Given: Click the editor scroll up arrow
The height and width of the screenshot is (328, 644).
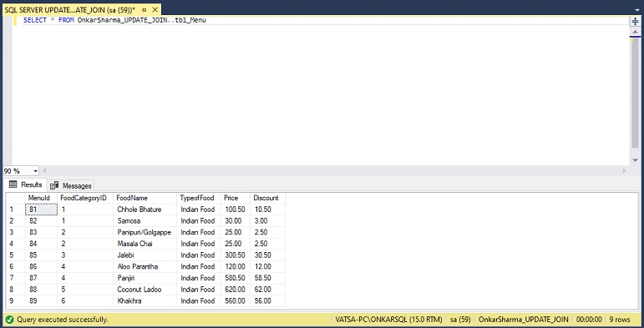Looking at the screenshot, I should click(635, 32).
